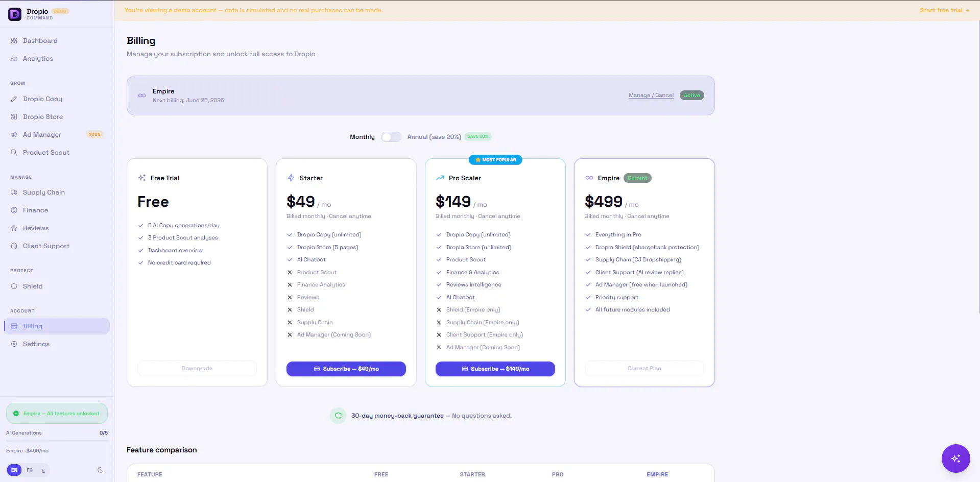Click the '30-day money-back guarantee' text
This screenshot has height=482, width=980.
point(397,416)
